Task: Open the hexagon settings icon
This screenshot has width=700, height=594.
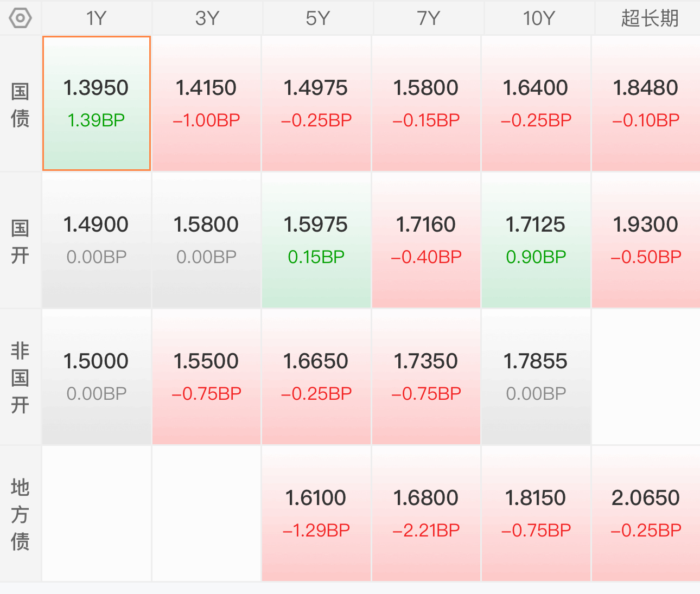Action: tap(21, 18)
